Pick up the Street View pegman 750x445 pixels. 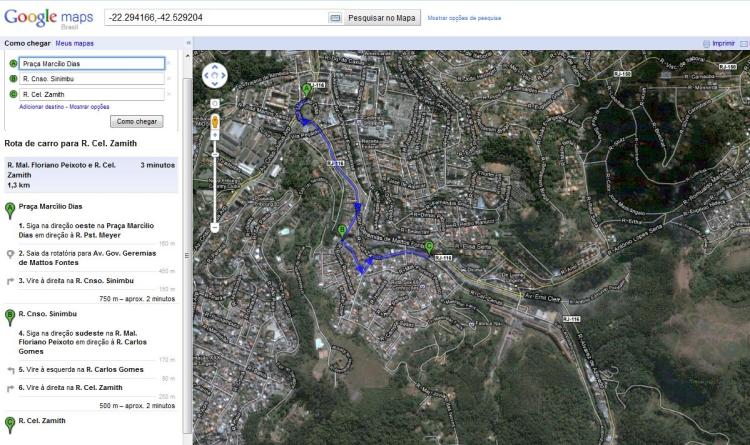coord(214,122)
